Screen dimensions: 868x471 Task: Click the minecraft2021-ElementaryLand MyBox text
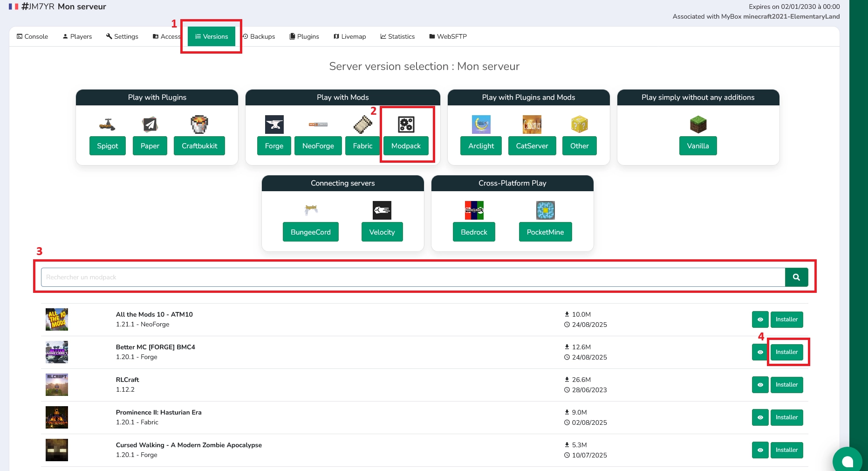click(x=792, y=16)
